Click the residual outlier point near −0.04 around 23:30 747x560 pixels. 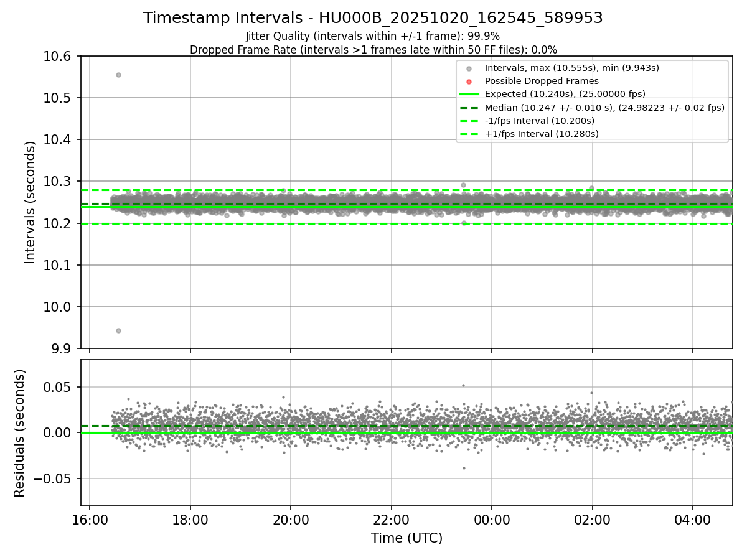pyautogui.click(x=463, y=468)
